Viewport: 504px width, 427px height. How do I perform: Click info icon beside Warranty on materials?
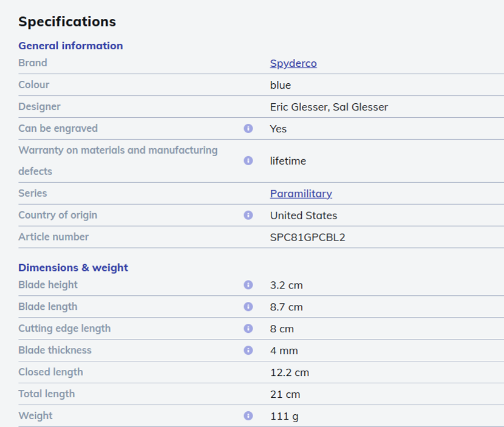point(248,160)
